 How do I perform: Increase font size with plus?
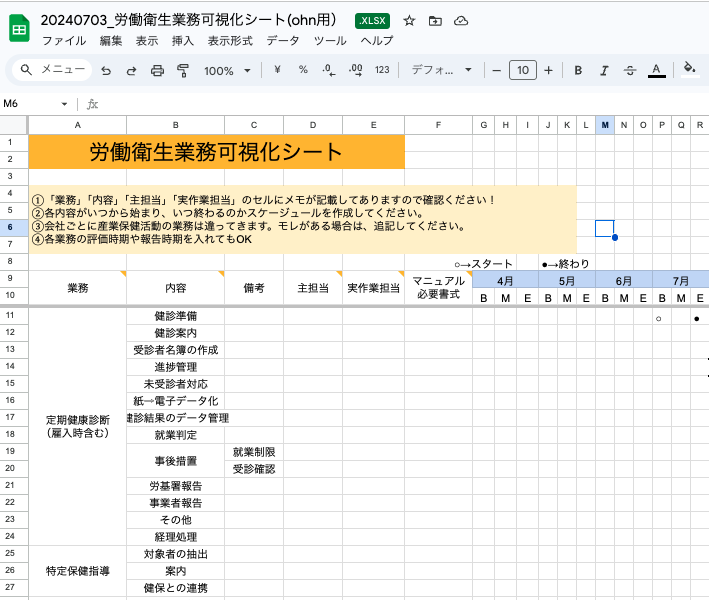click(x=548, y=71)
